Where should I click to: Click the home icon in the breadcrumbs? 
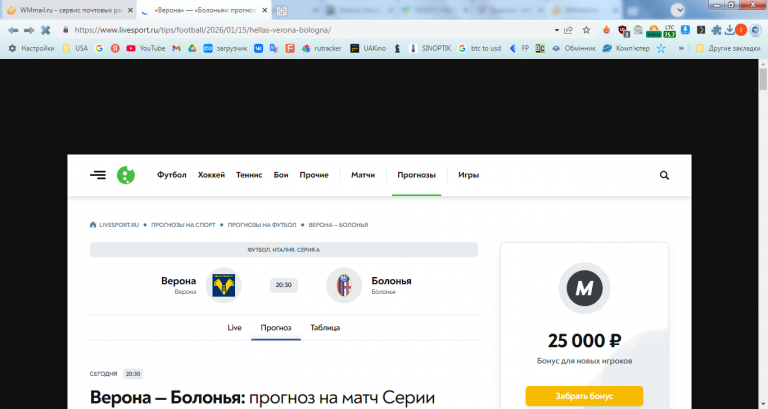[x=93, y=225]
